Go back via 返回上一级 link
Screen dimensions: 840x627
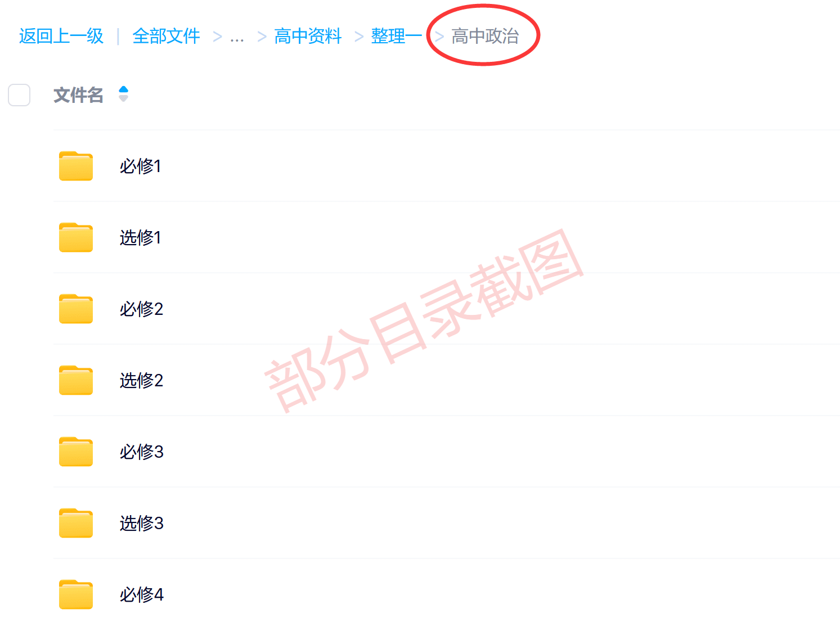click(x=61, y=36)
